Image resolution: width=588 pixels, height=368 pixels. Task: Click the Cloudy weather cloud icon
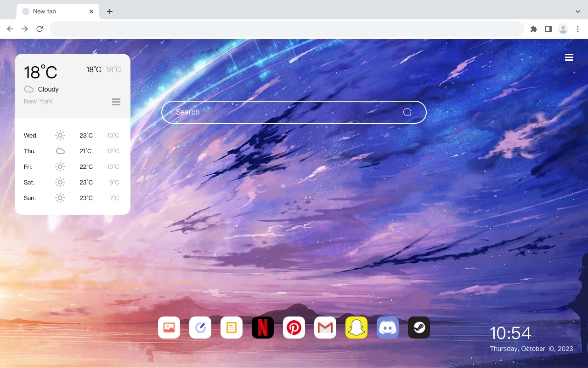click(29, 89)
